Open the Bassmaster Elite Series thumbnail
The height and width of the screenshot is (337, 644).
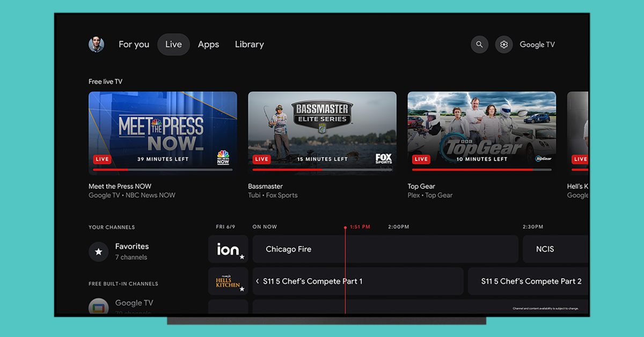click(x=322, y=133)
